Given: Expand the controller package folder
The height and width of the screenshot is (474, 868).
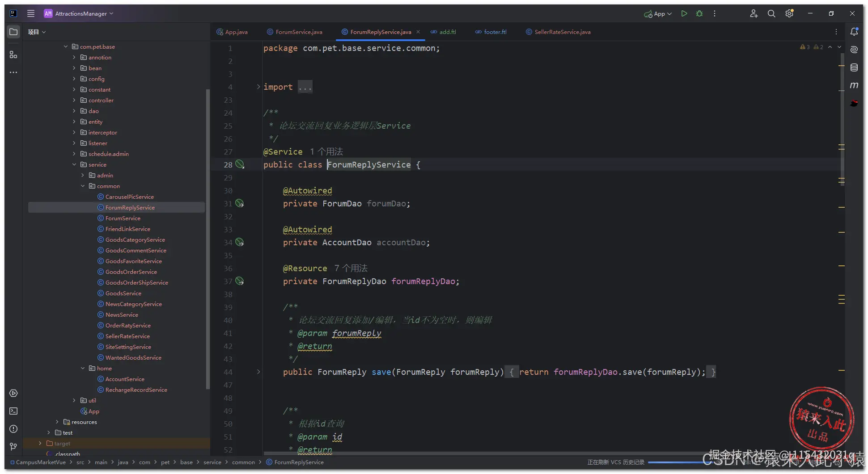Looking at the screenshot, I should coord(74,101).
